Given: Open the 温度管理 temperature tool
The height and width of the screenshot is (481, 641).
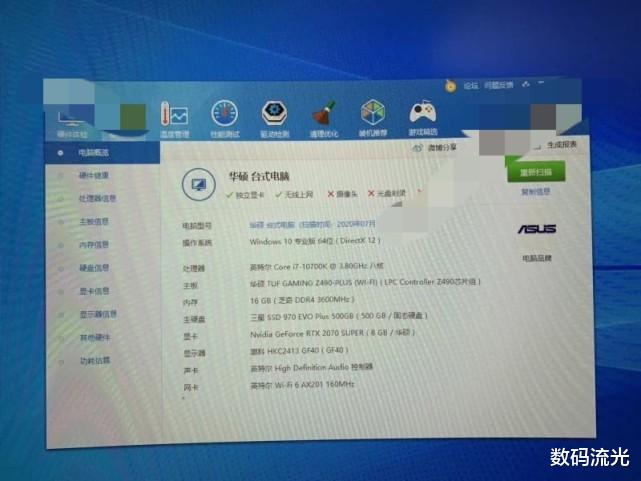Looking at the screenshot, I should coord(175,119).
